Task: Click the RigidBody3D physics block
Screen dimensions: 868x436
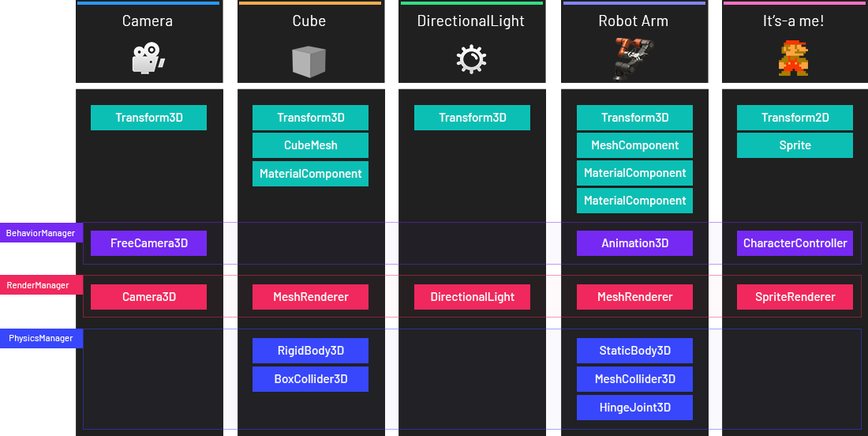Action: [310, 351]
